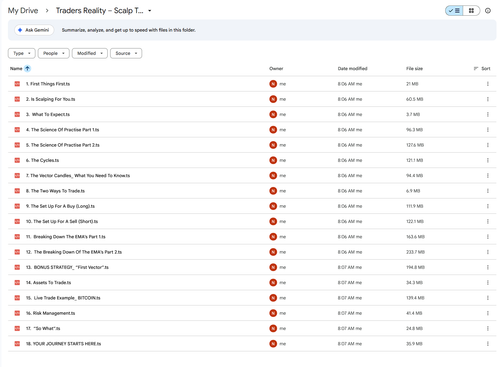Select file 3. What To Expect.ts
The height and width of the screenshot is (367, 500).
click(x=48, y=115)
